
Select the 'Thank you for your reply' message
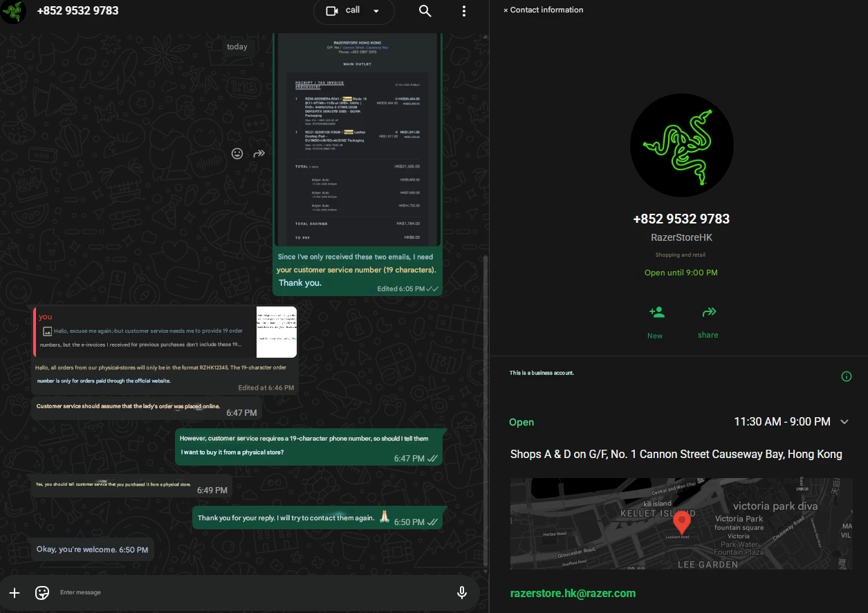[x=317, y=518]
